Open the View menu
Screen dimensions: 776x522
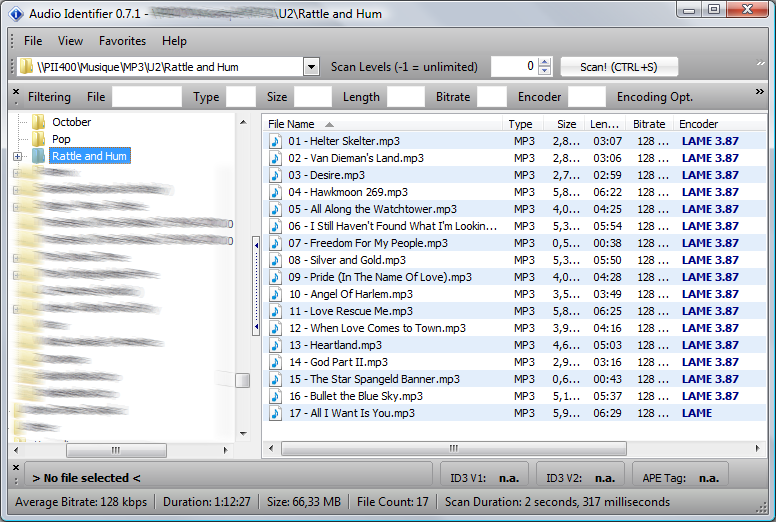click(70, 41)
